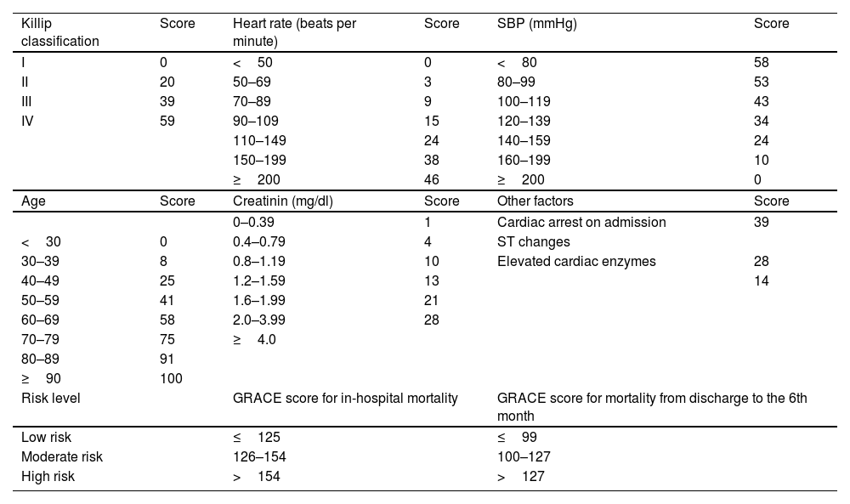Image resolution: width=850 pixels, height=504 pixels.
Task: Click the High risk row label
Action: pyautogui.click(x=48, y=477)
